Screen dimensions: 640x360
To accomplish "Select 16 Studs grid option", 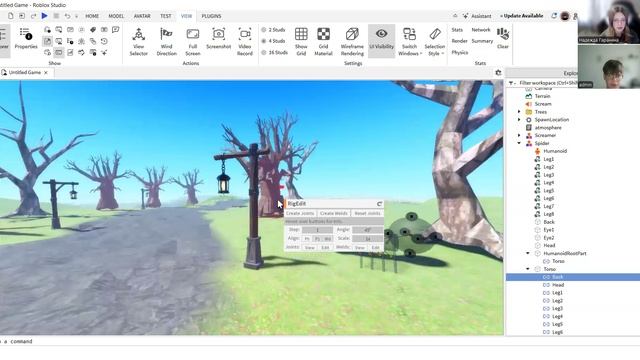I will [x=274, y=53].
